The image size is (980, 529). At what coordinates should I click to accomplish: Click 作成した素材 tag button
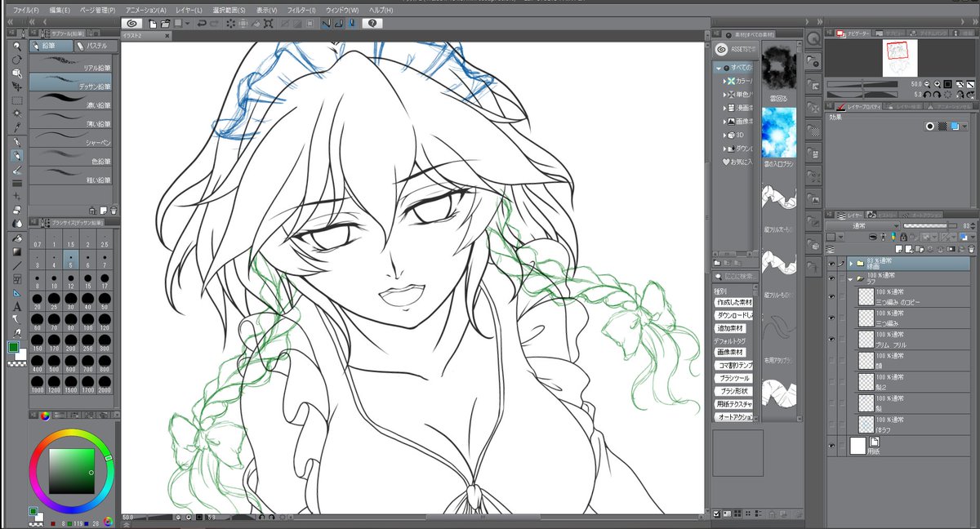pyautogui.click(x=733, y=302)
